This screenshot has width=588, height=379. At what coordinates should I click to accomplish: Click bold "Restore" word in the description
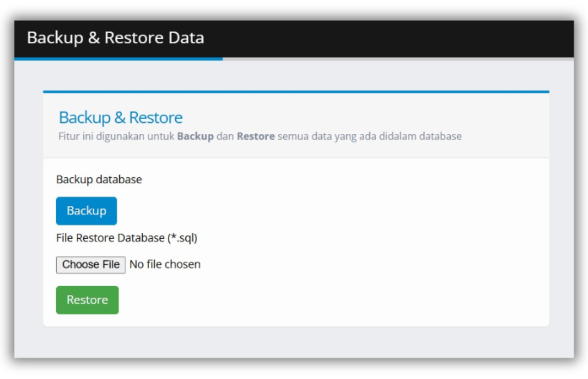(x=255, y=136)
